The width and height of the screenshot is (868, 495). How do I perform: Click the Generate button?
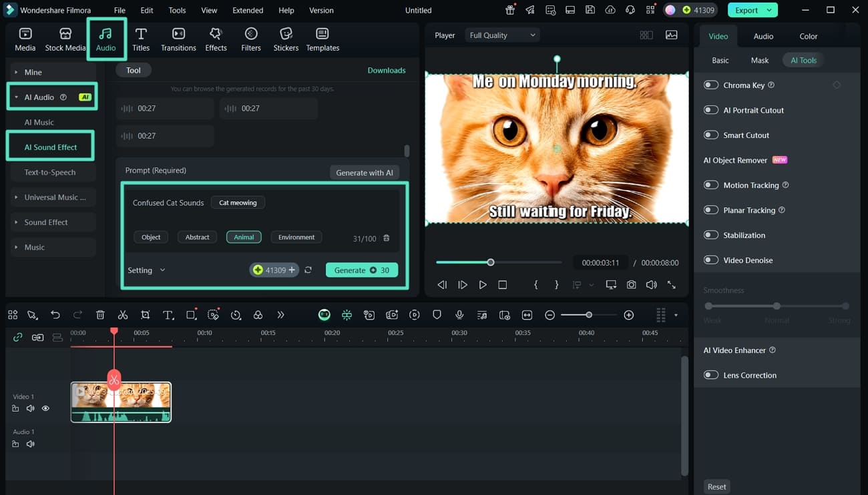(x=362, y=270)
